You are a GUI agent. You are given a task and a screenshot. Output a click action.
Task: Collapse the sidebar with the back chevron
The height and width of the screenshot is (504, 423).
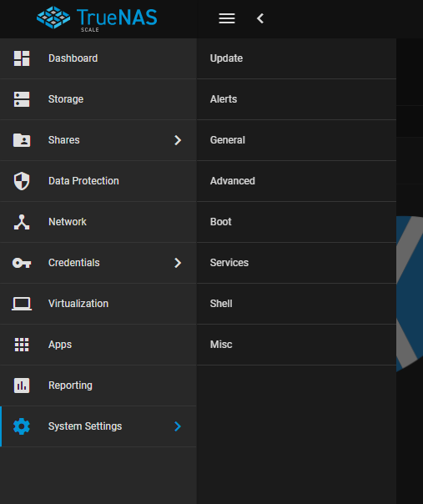tap(260, 18)
